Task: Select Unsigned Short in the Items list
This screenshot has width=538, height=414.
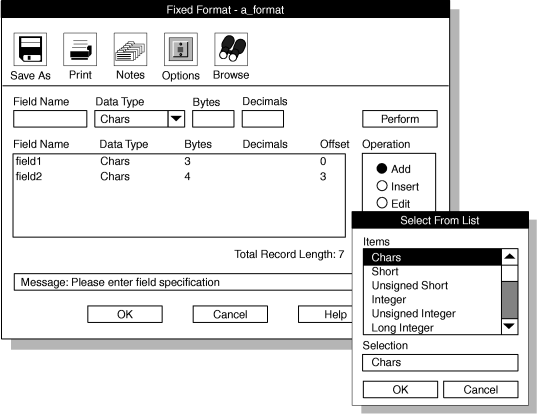Action: [432, 285]
